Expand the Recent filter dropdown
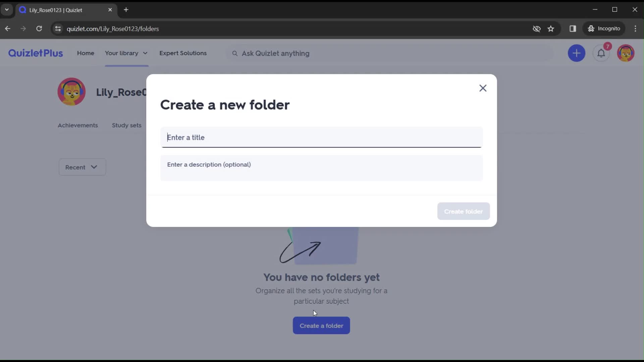The height and width of the screenshot is (362, 644). click(x=82, y=167)
